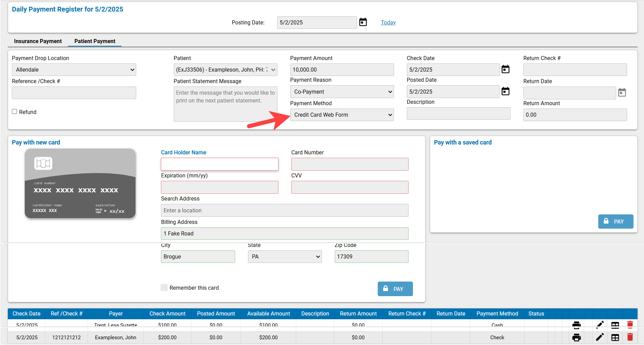Screen dimensions: 644x345
Task: Open the Payment Reason dropdown showing Co-Payment
Action: pyautogui.click(x=342, y=92)
